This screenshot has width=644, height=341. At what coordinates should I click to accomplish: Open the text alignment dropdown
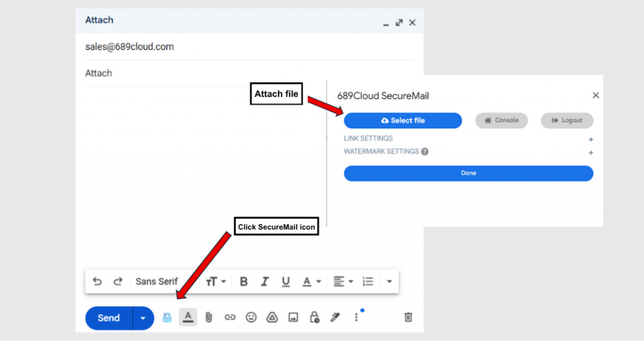343,281
